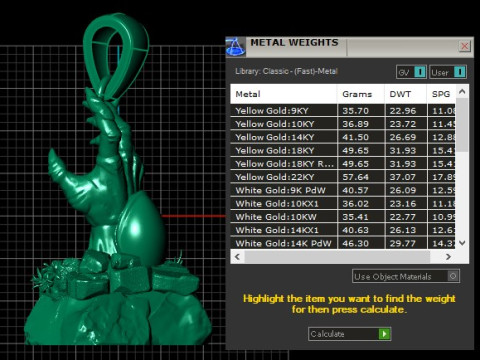Sort by the Metal column header

click(x=283, y=94)
